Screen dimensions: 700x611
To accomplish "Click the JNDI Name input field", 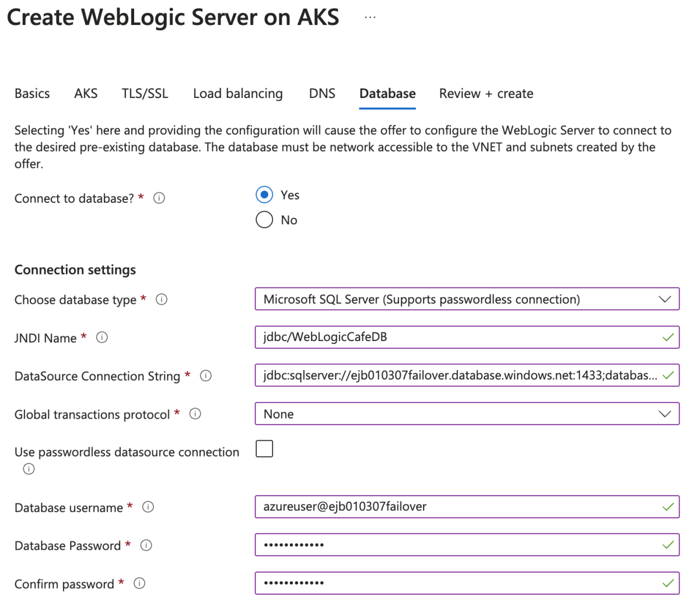I will [455, 338].
